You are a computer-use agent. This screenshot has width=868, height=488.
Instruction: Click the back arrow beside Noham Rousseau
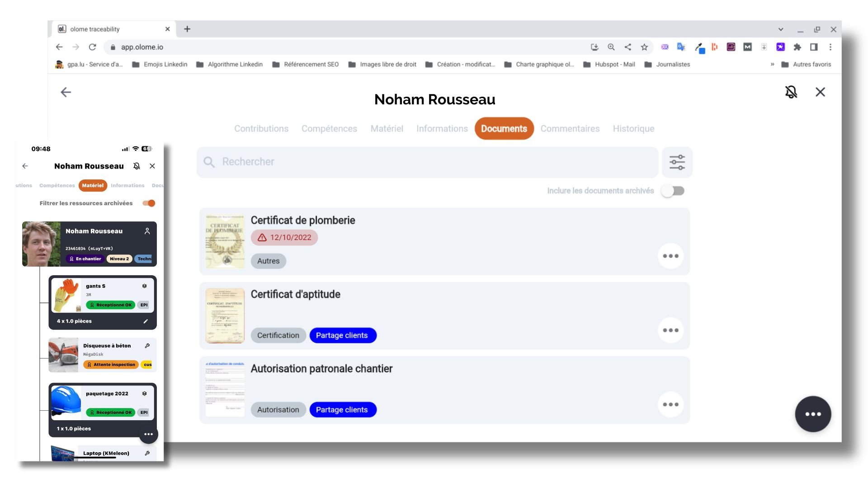pos(66,92)
